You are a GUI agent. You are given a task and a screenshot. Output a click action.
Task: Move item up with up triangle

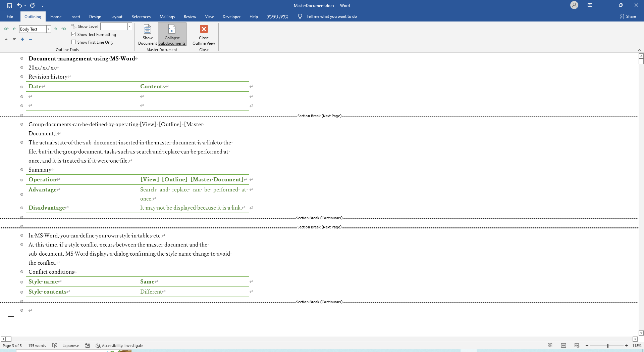(x=6, y=39)
